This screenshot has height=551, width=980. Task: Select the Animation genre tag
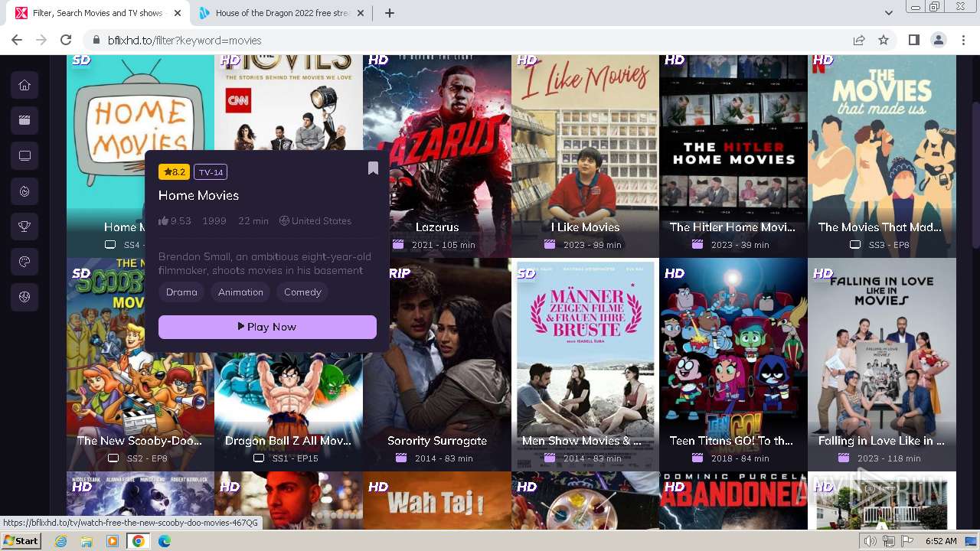click(x=240, y=292)
